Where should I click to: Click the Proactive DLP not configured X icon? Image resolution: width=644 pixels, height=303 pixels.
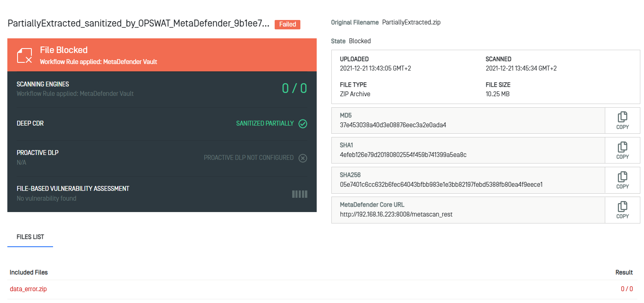click(303, 158)
